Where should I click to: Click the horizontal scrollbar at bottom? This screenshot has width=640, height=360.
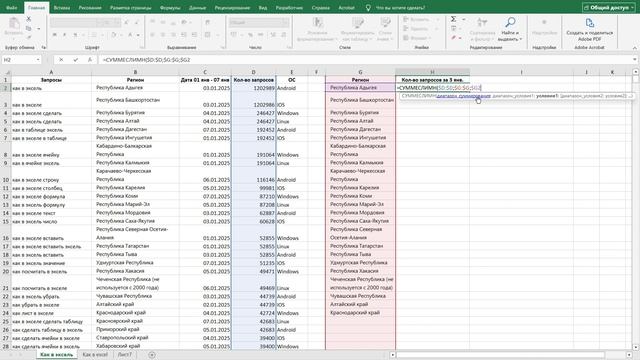pos(500,355)
